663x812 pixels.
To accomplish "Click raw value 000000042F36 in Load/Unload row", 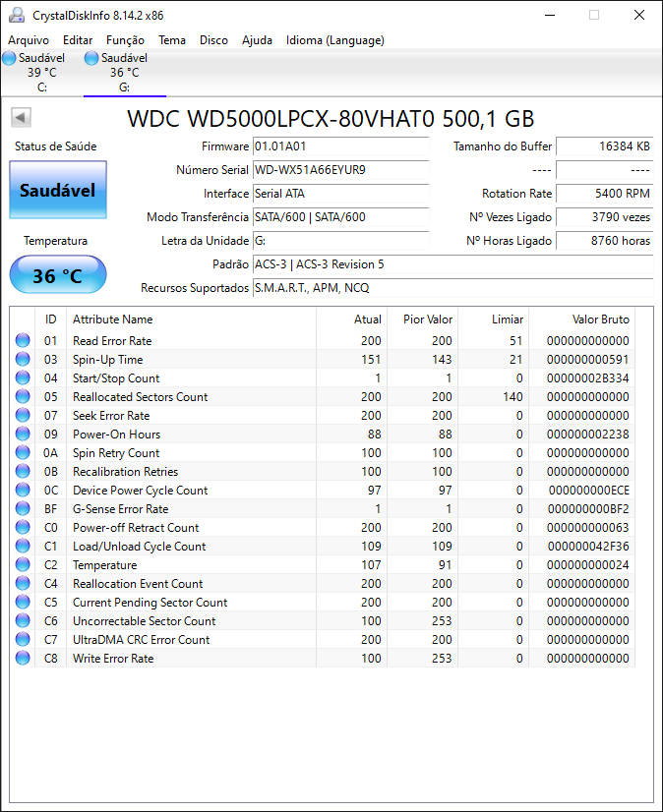I will (588, 547).
